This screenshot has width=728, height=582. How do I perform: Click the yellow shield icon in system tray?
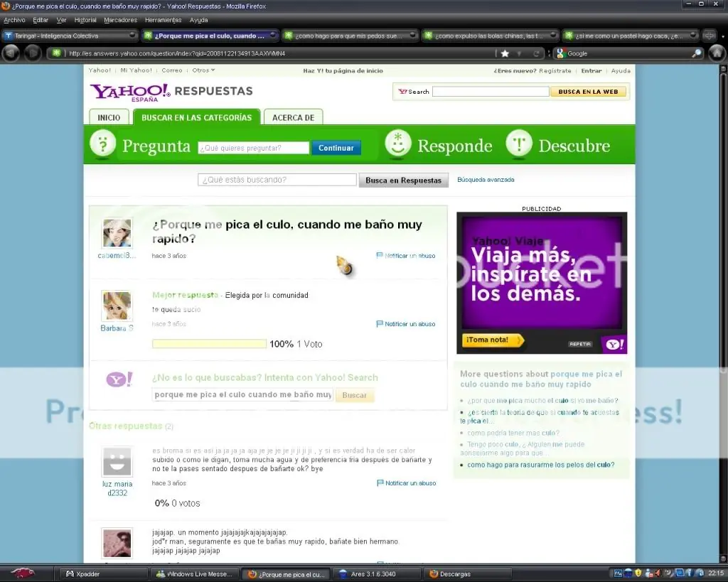pos(638,573)
